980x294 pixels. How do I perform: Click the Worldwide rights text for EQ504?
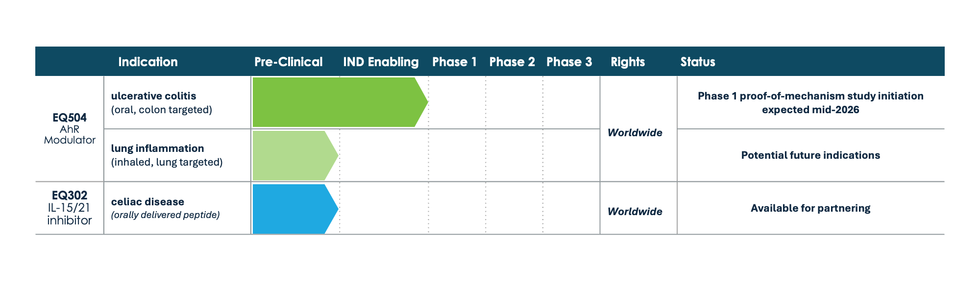635,133
